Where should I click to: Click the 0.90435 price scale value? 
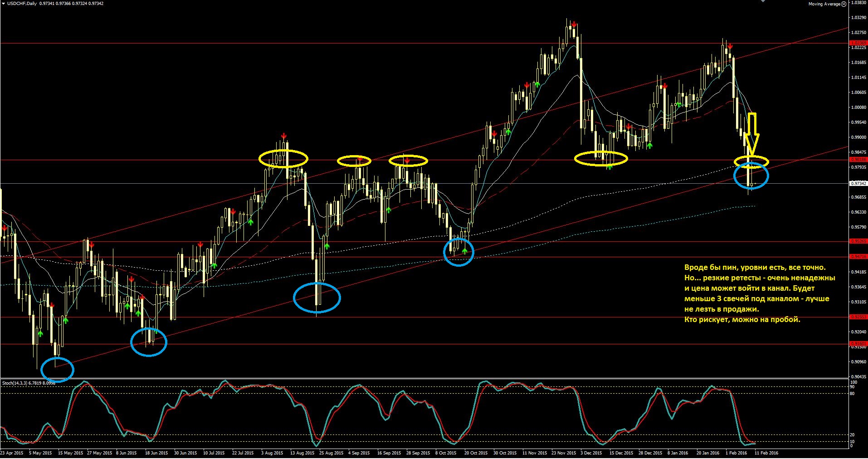coord(858,377)
